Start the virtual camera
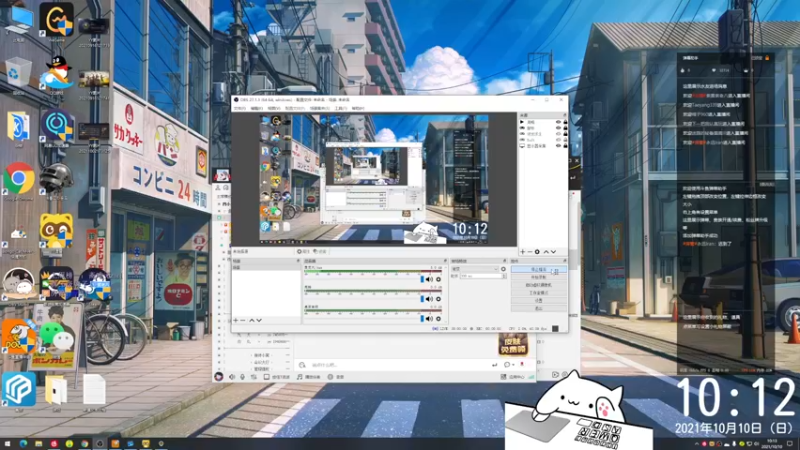The height and width of the screenshot is (450, 800). pyautogui.click(x=539, y=285)
